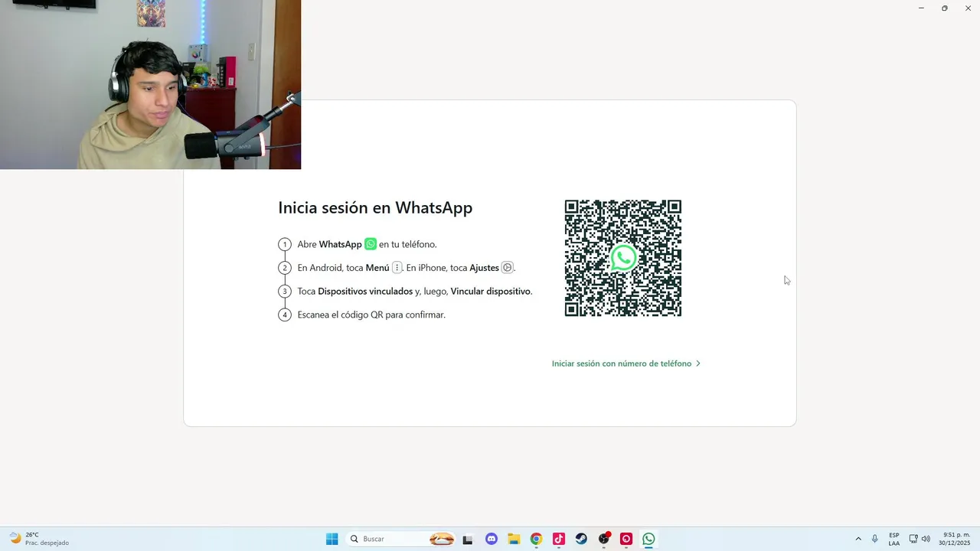
Task: Click the Buscar search box in the taskbar
Action: (x=402, y=539)
